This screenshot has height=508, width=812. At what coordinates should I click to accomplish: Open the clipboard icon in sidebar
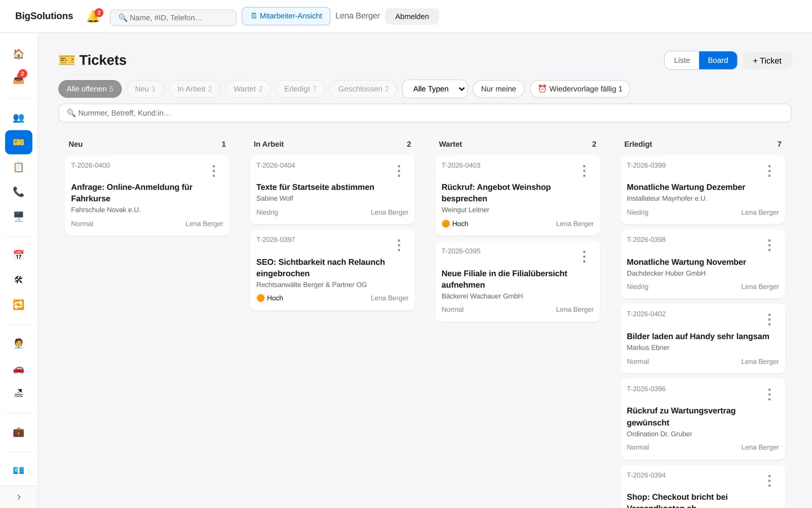pos(19,167)
